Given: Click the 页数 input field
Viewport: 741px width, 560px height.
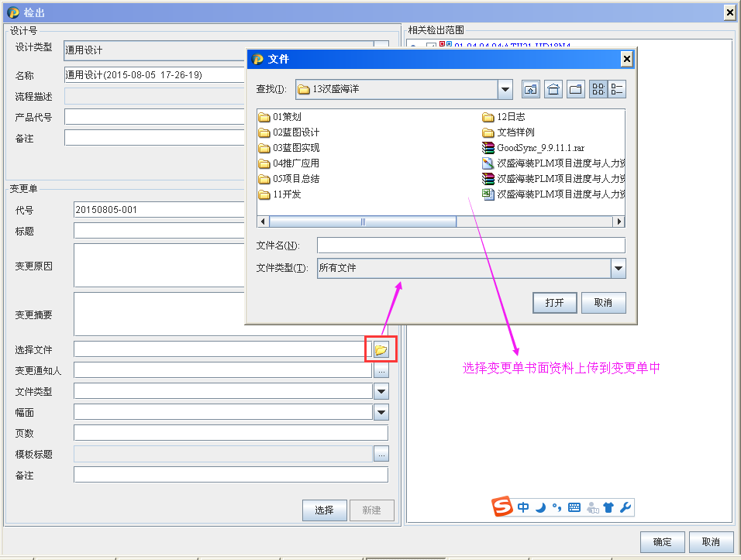Looking at the screenshot, I should pyautogui.click(x=231, y=433).
